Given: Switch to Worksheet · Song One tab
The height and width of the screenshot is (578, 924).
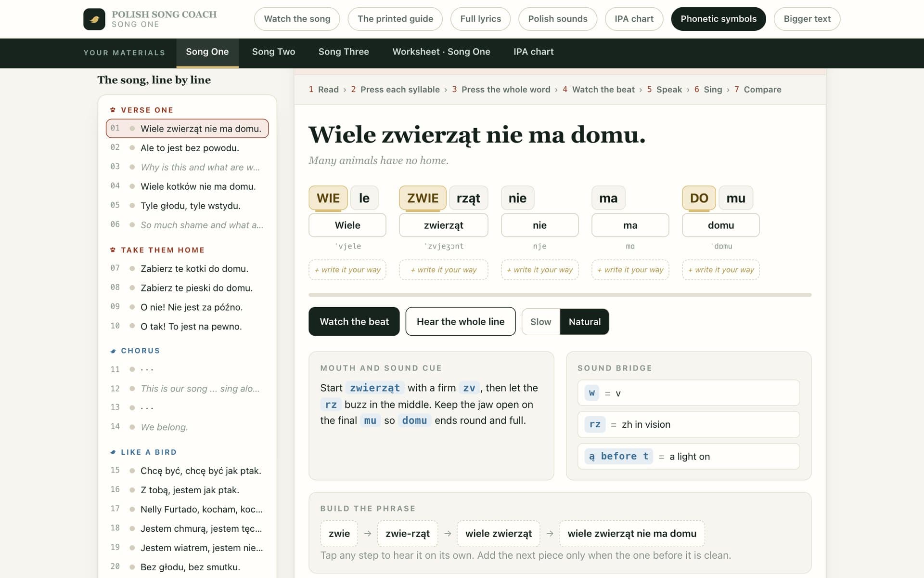Looking at the screenshot, I should coord(441,52).
